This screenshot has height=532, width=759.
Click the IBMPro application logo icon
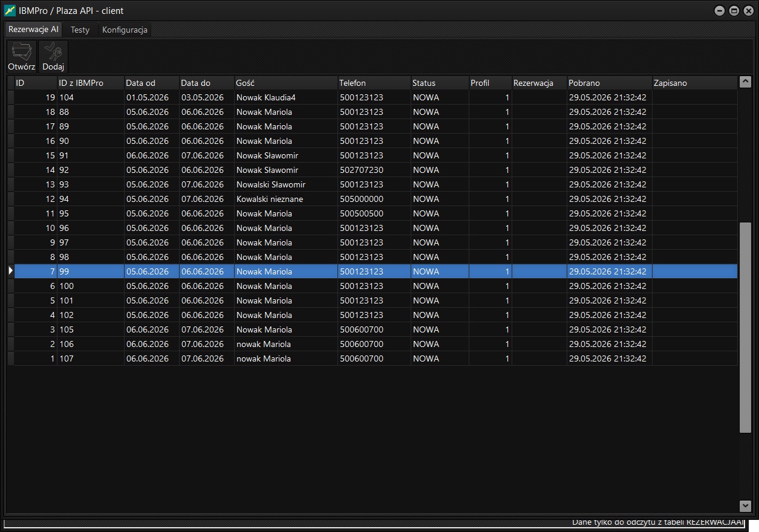pos(10,10)
